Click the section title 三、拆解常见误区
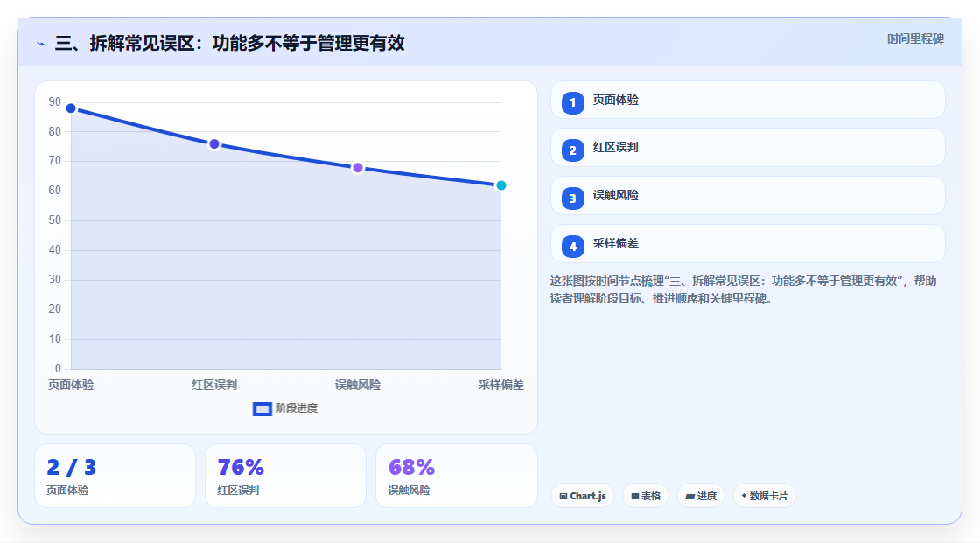This screenshot has width=980, height=543. click(x=230, y=44)
